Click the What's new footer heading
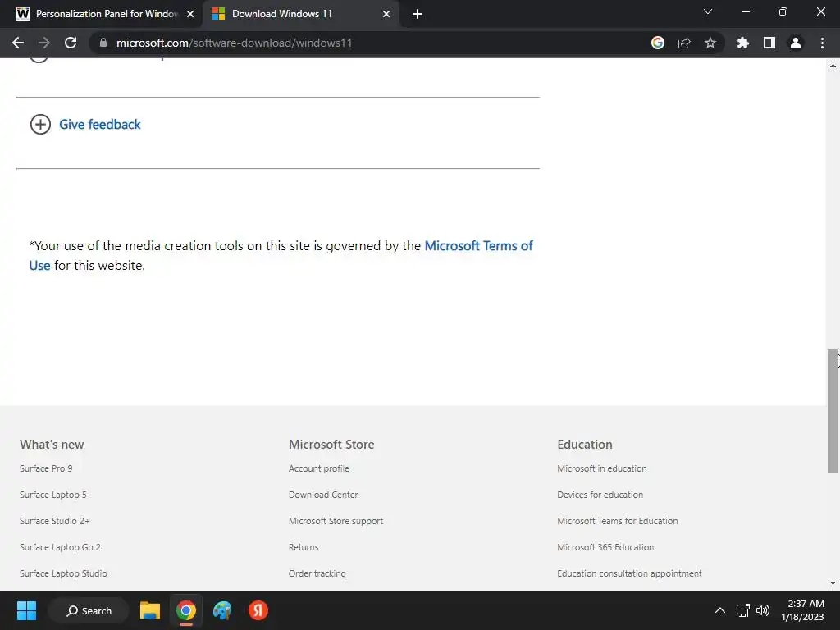This screenshot has height=630, width=840. [52, 444]
